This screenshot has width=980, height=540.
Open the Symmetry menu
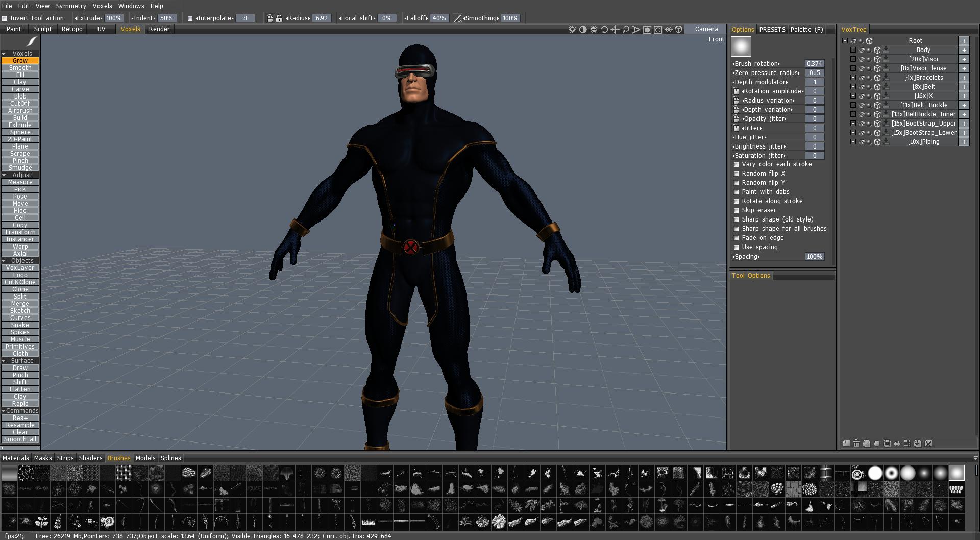click(x=71, y=6)
